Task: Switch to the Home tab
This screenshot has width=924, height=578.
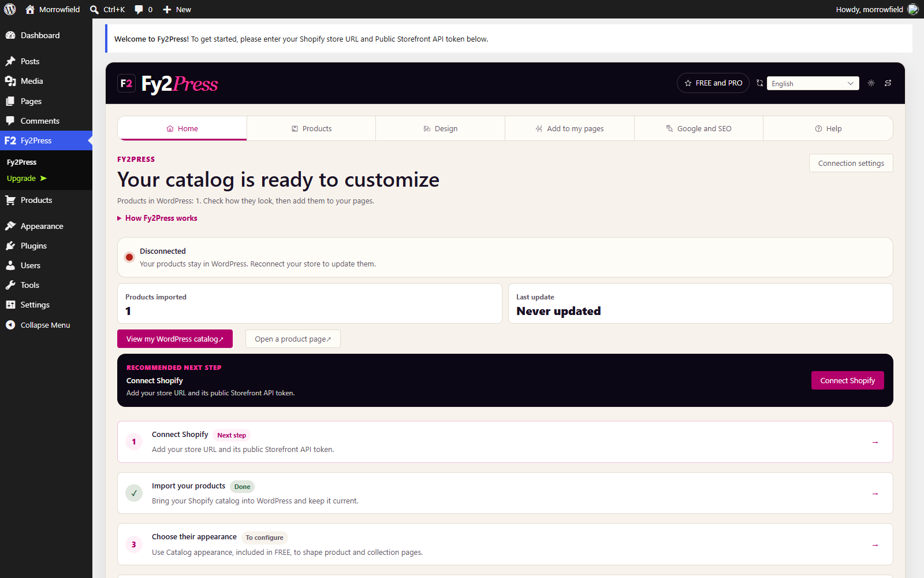Action: [182, 128]
